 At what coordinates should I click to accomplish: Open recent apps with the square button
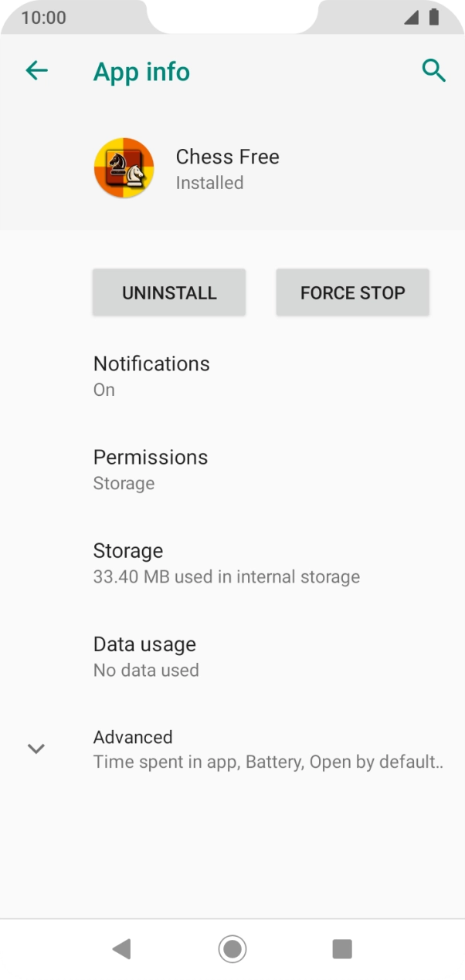pos(342,949)
